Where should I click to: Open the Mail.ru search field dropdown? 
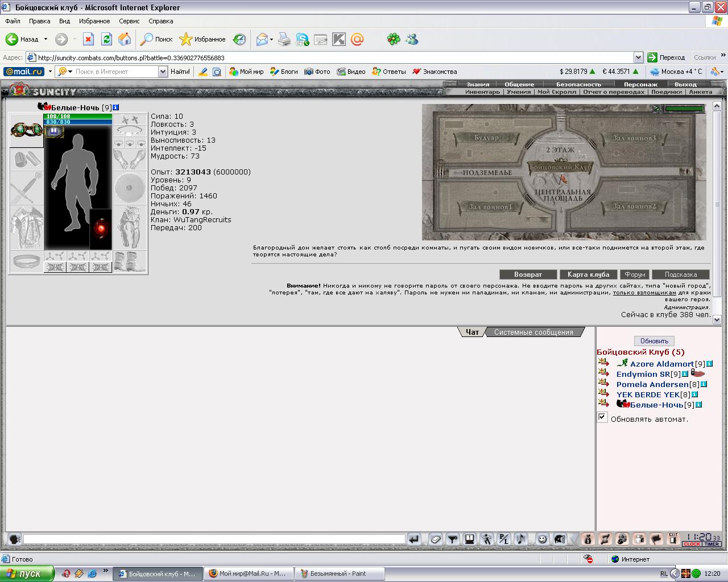(x=163, y=72)
